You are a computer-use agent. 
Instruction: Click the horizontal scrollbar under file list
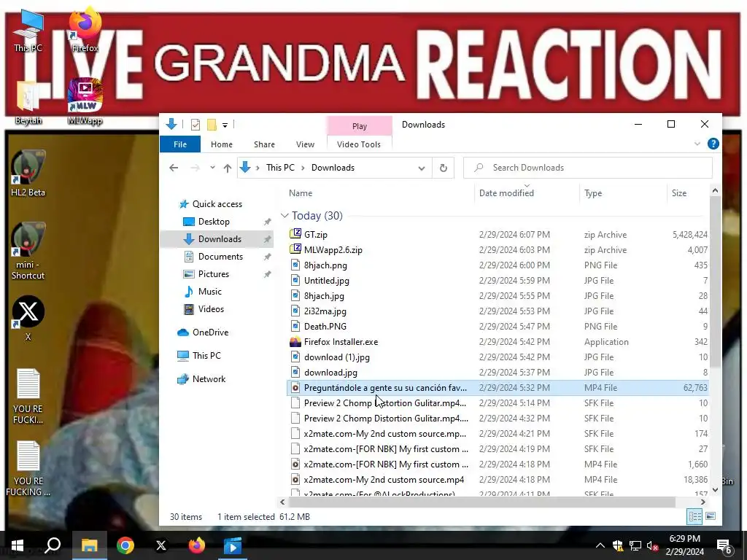click(x=481, y=502)
